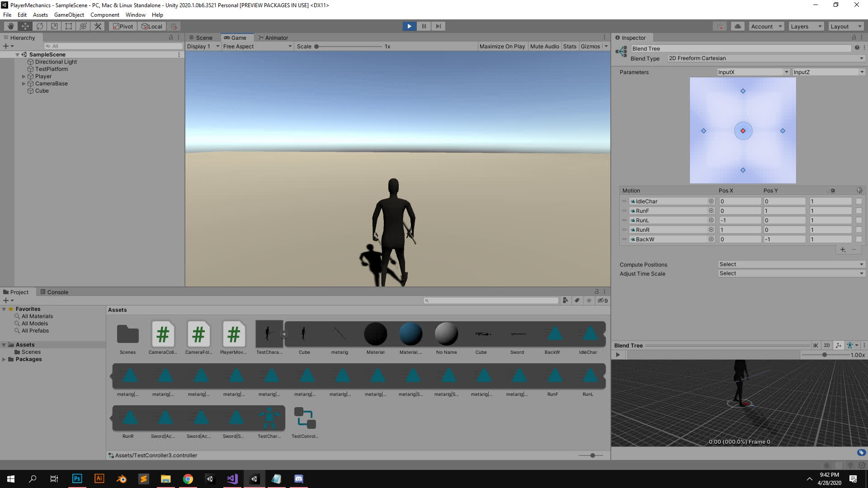Viewport: 868px width, 488px height.
Task: Toggle Mute Audio in Game view
Action: pyautogui.click(x=544, y=46)
